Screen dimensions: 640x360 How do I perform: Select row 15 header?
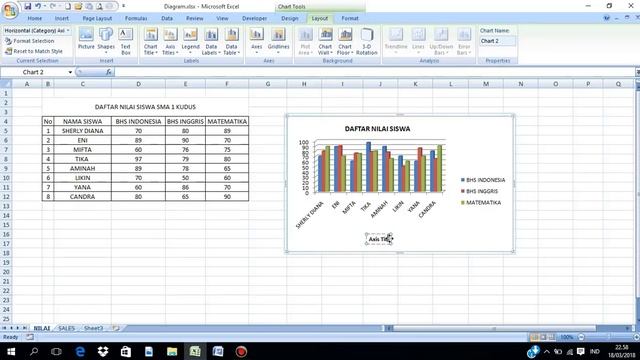[6, 225]
